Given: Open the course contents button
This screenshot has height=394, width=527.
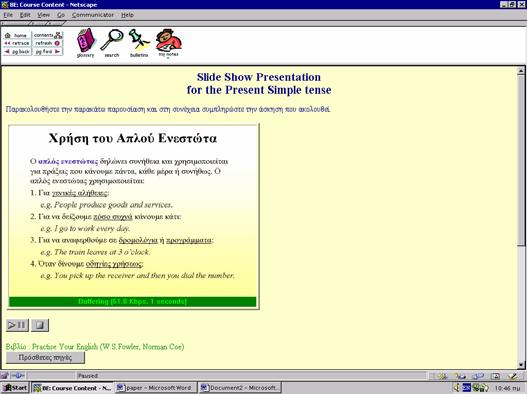Looking at the screenshot, I should coord(48,35).
